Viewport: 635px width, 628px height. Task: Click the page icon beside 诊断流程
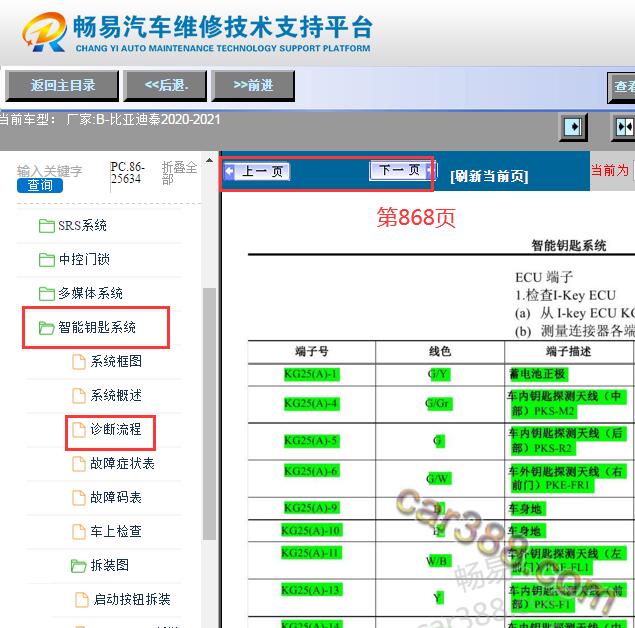tap(79, 430)
